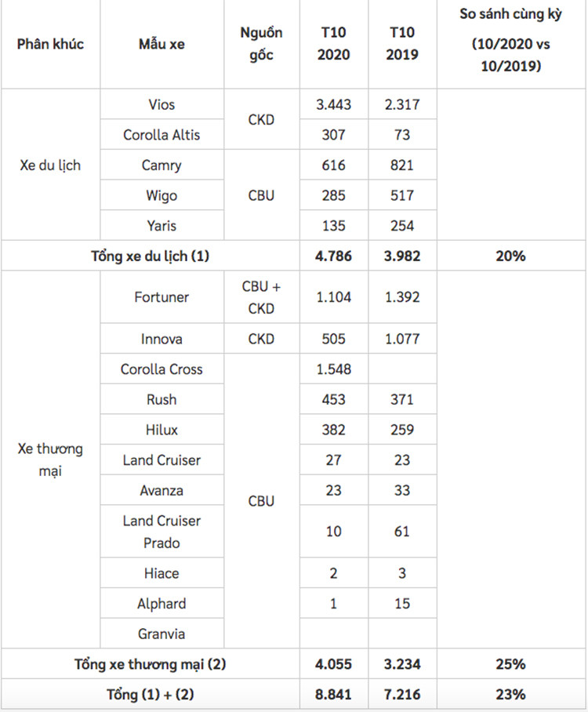Click the 'T10 2019' column header
588x712 pixels.
pyautogui.click(x=402, y=44)
